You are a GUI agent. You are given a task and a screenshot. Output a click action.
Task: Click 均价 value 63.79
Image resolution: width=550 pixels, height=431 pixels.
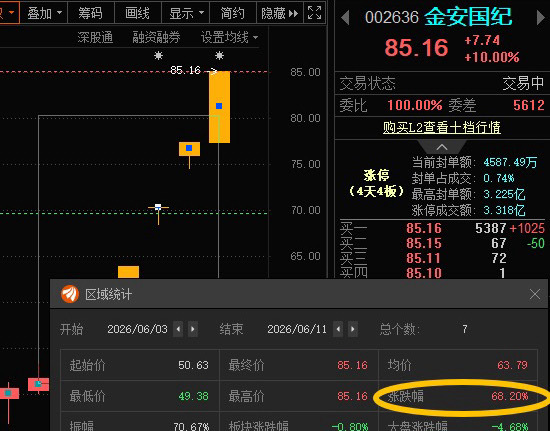tap(512, 365)
